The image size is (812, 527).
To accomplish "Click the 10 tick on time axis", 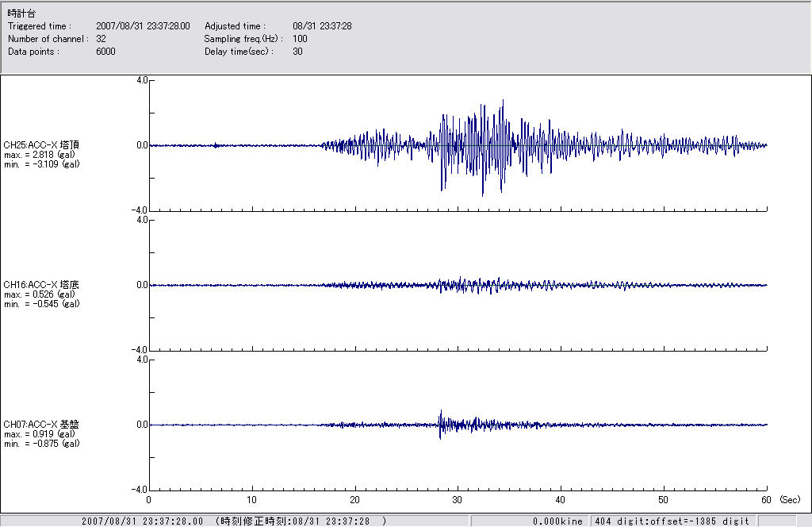I will [x=251, y=500].
